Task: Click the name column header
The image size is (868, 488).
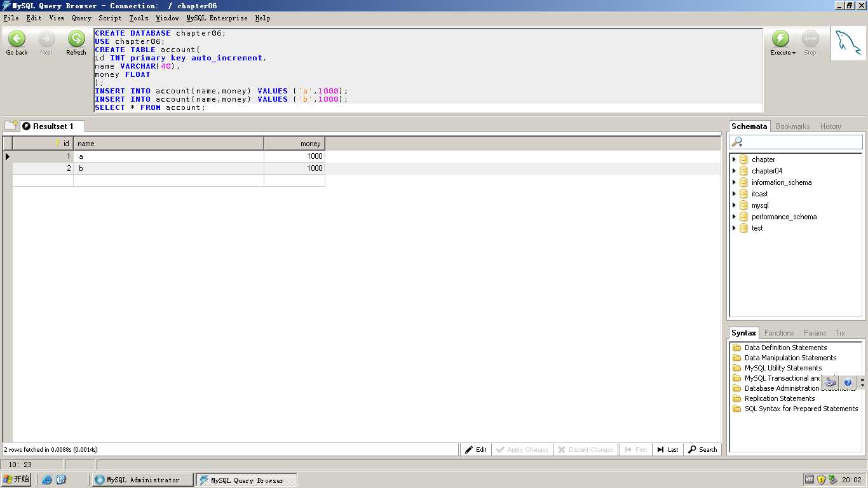Action: point(168,144)
